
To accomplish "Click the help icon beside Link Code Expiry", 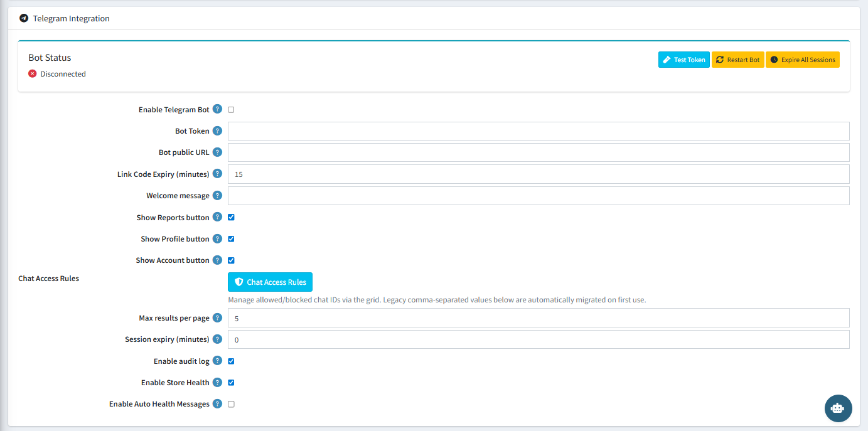I will pyautogui.click(x=217, y=174).
